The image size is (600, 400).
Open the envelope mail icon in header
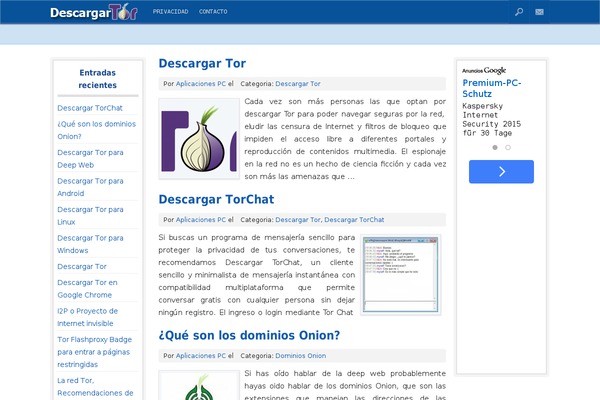click(540, 12)
